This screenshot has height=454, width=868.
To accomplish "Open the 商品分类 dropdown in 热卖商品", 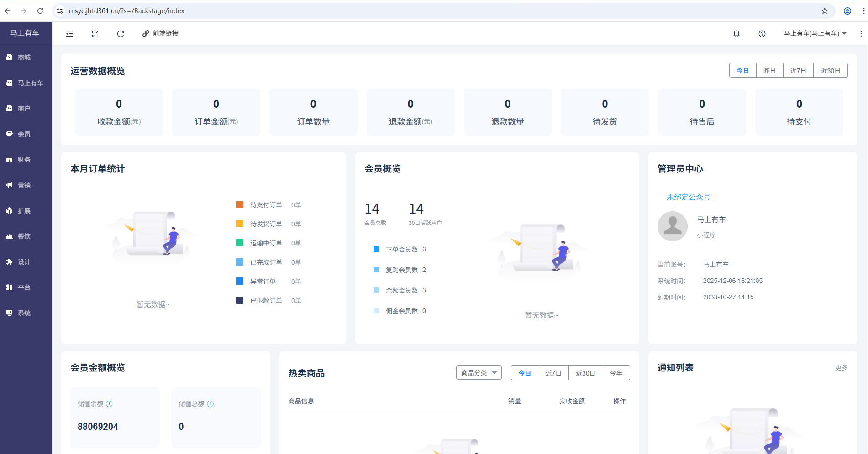I will pyautogui.click(x=478, y=373).
